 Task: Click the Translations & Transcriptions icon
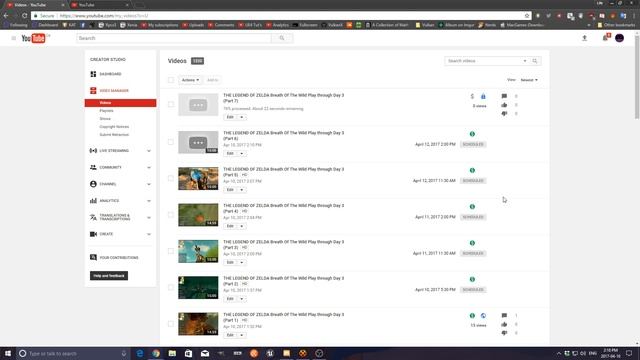tap(93, 217)
